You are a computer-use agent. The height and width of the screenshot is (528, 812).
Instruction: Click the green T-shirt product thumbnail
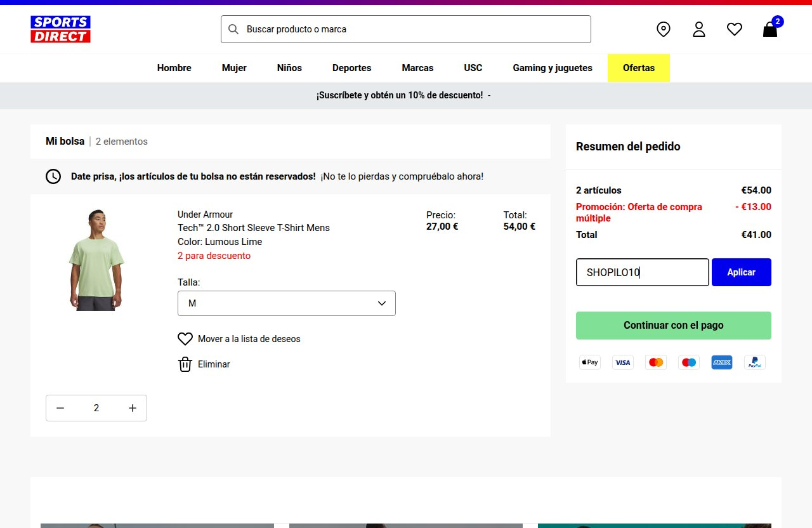coord(96,260)
